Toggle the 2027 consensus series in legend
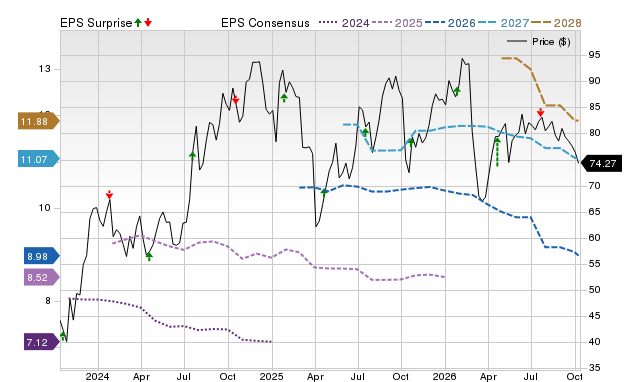 pos(503,23)
